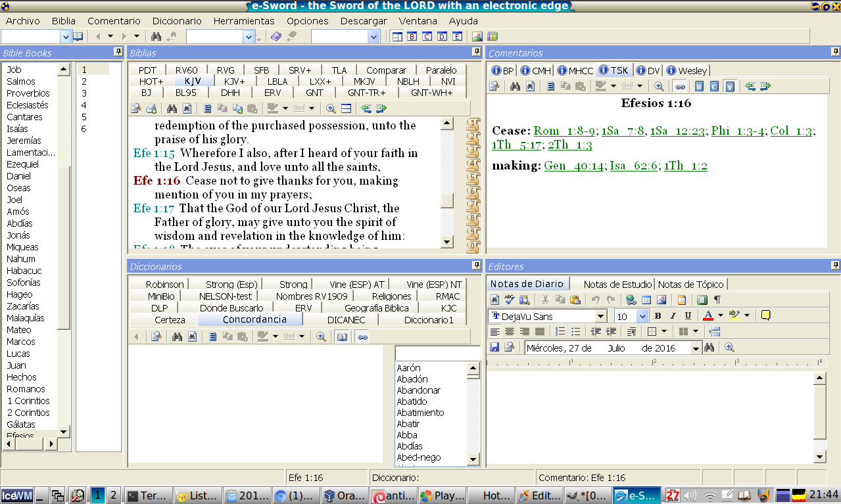Image resolution: width=841 pixels, height=504 pixels.
Task: Click the Biblias text vertical scrollbar thumb
Action: [447, 201]
